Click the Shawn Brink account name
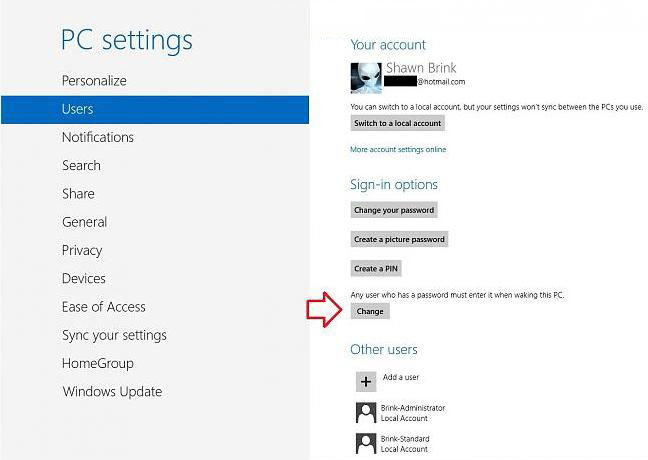The image size is (648, 460). pos(421,68)
